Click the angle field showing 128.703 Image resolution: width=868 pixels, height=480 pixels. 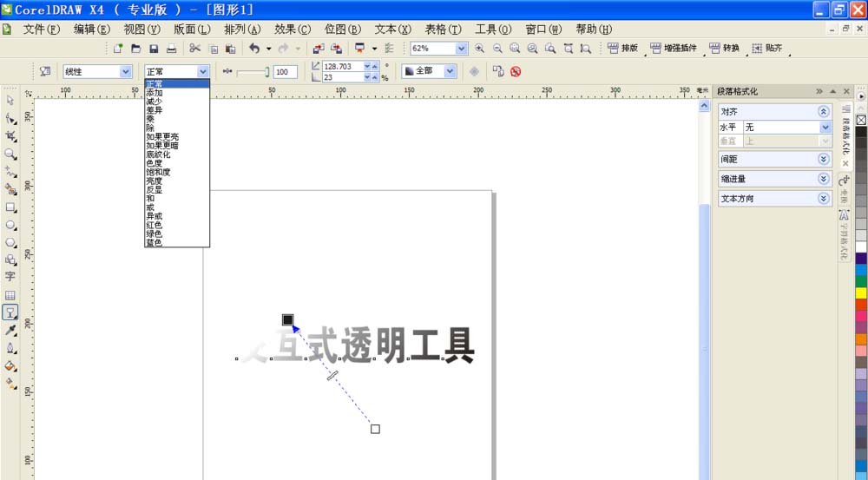(x=343, y=67)
